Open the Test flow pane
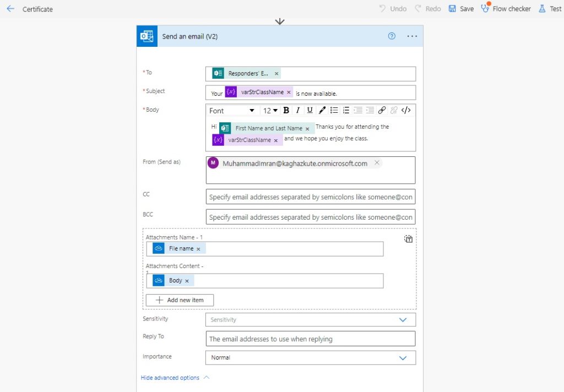This screenshot has width=564, height=392. [x=549, y=8]
